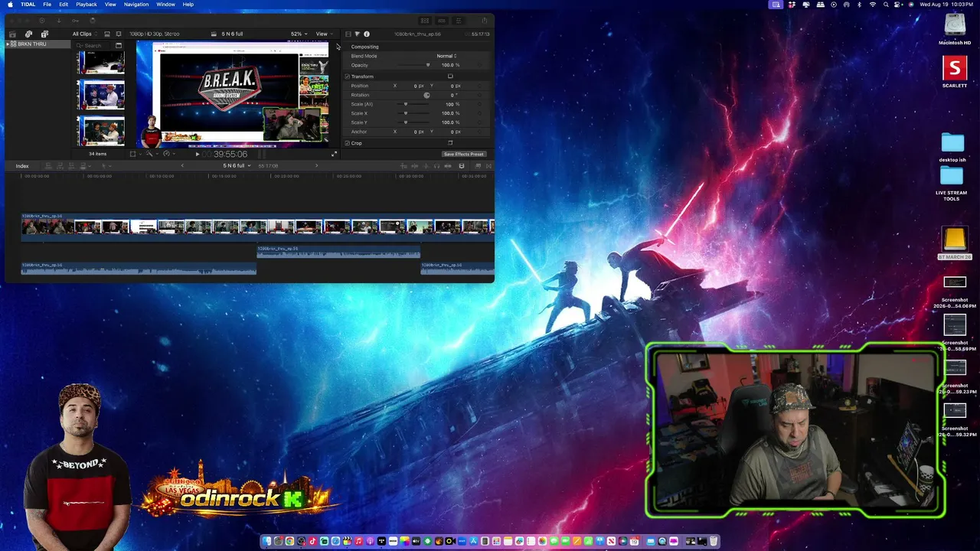Open the Music app in Dock
Image resolution: width=980 pixels, height=551 pixels.
pos(358,542)
